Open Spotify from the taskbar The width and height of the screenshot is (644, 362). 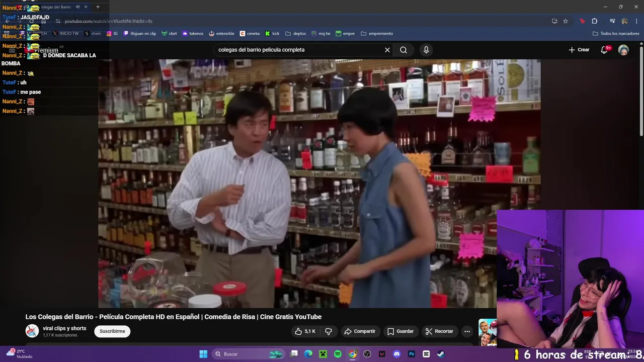(x=338, y=354)
